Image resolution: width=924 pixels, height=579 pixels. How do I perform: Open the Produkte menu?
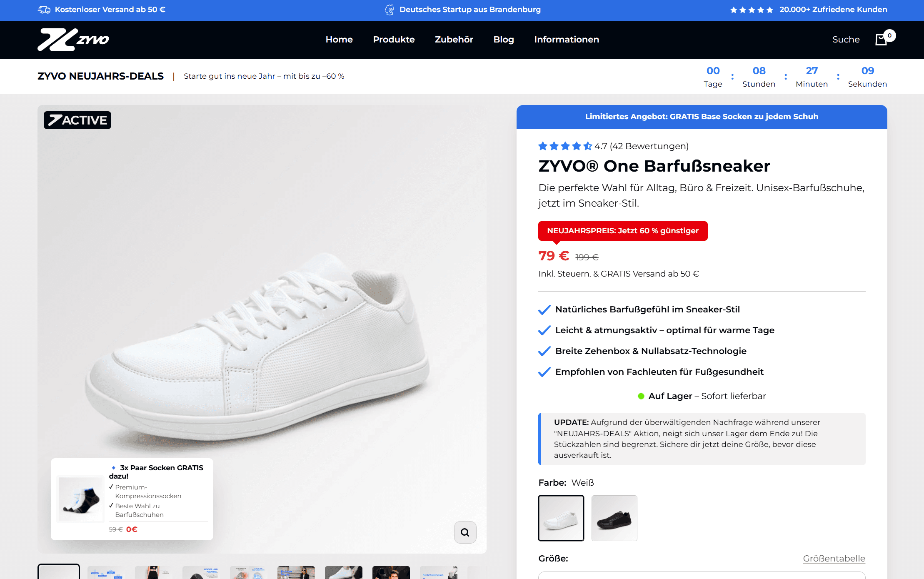[394, 40]
